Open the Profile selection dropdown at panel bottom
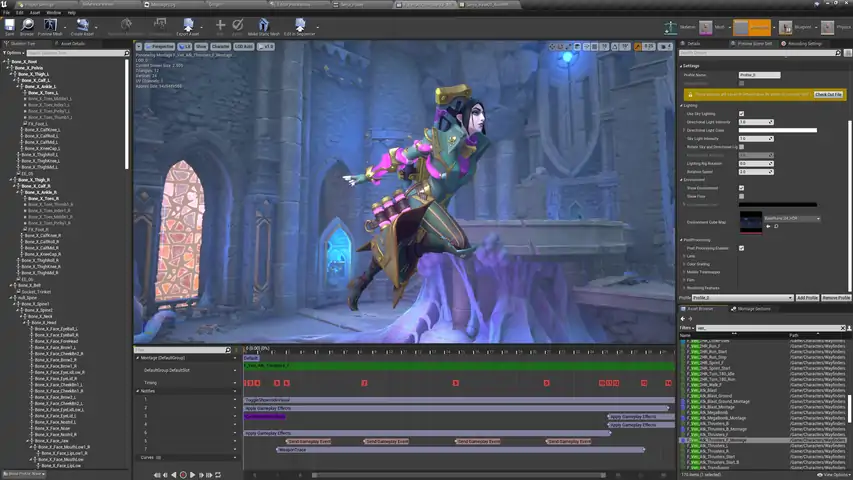 pyautogui.click(x=742, y=298)
